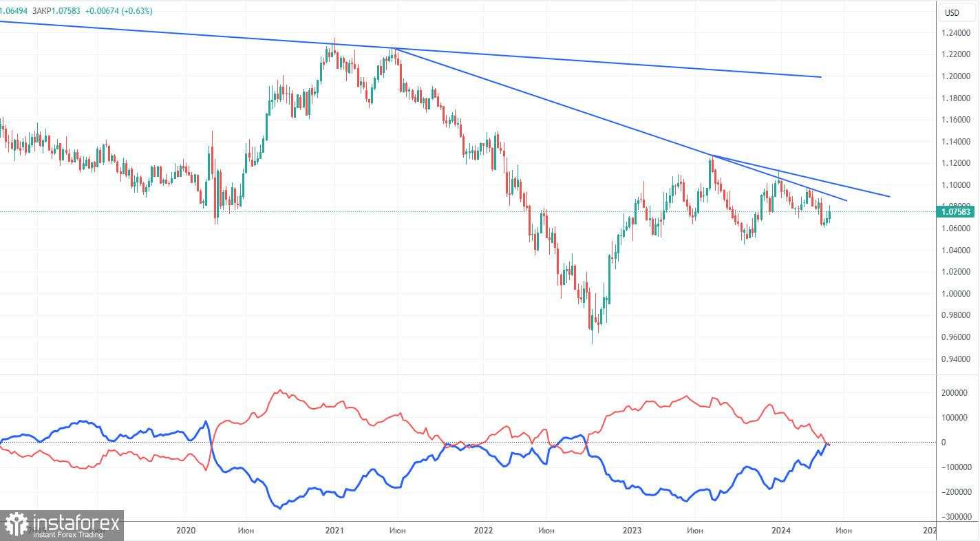Click the 2021 label on time axis
980x541 pixels.
(x=334, y=531)
